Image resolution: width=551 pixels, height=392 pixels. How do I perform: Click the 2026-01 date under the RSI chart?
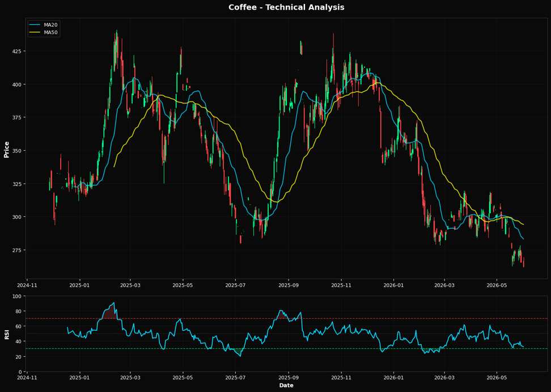394,378
